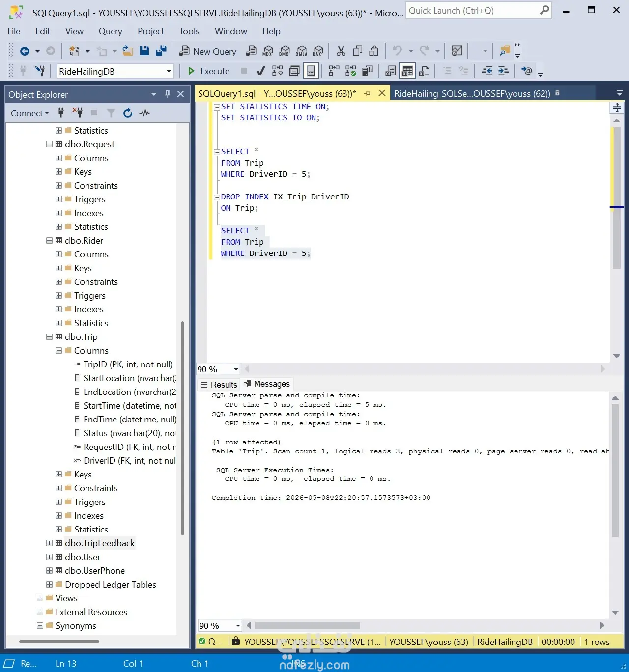The height and width of the screenshot is (672, 629).
Task: Click Display Estimated Execution Plan icon
Action: coord(278,71)
